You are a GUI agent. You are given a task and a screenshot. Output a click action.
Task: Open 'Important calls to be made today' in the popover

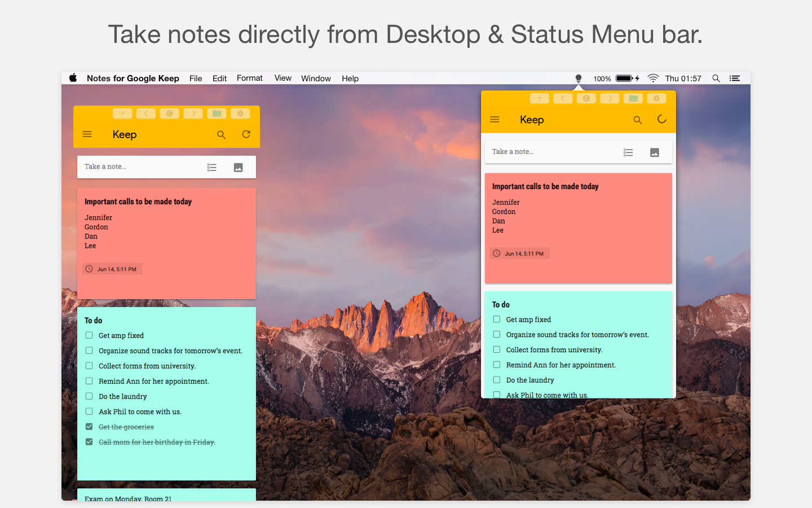pyautogui.click(x=545, y=186)
